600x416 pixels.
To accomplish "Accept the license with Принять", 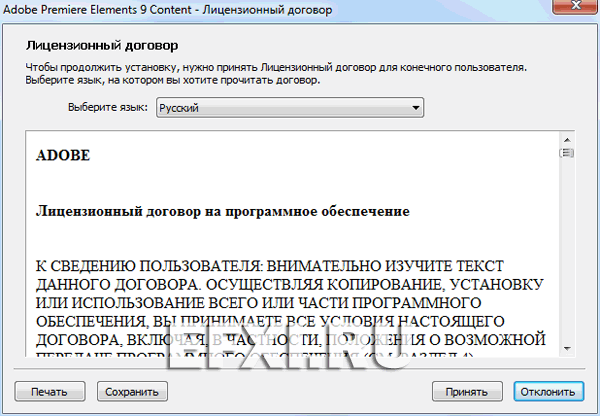I will [467, 391].
